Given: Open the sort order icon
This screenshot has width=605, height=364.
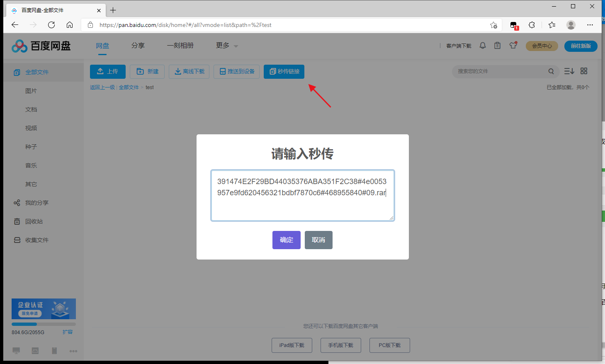Looking at the screenshot, I should tap(569, 71).
